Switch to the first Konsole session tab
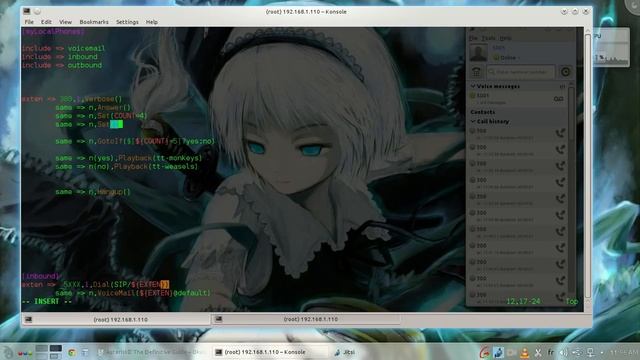Image resolution: width=640 pixels, height=360 pixels. [116, 320]
